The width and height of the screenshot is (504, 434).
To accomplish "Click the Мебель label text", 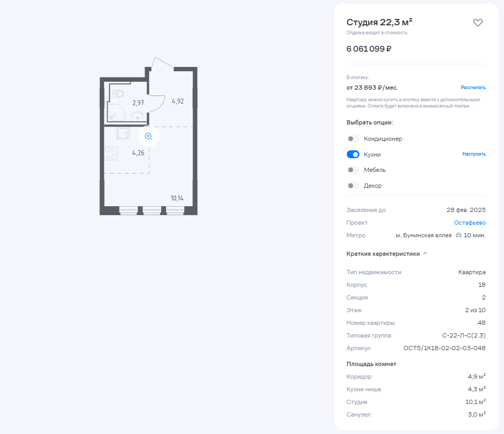I will pos(375,170).
